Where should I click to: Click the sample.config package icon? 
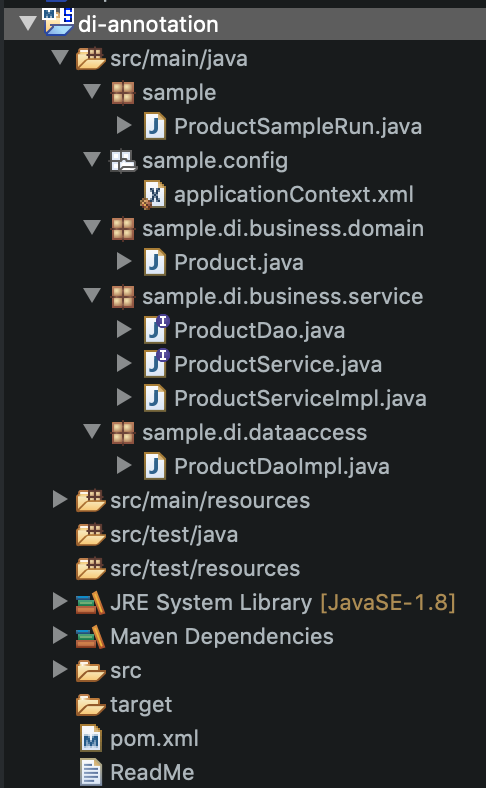point(123,161)
